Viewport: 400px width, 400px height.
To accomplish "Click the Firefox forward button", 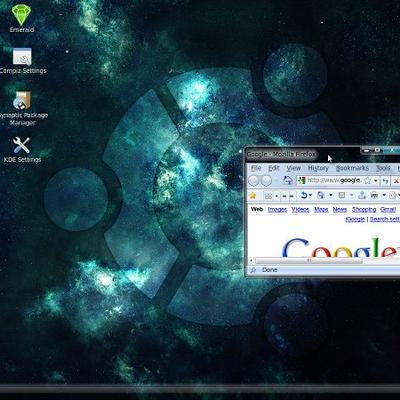I will click(266, 181).
